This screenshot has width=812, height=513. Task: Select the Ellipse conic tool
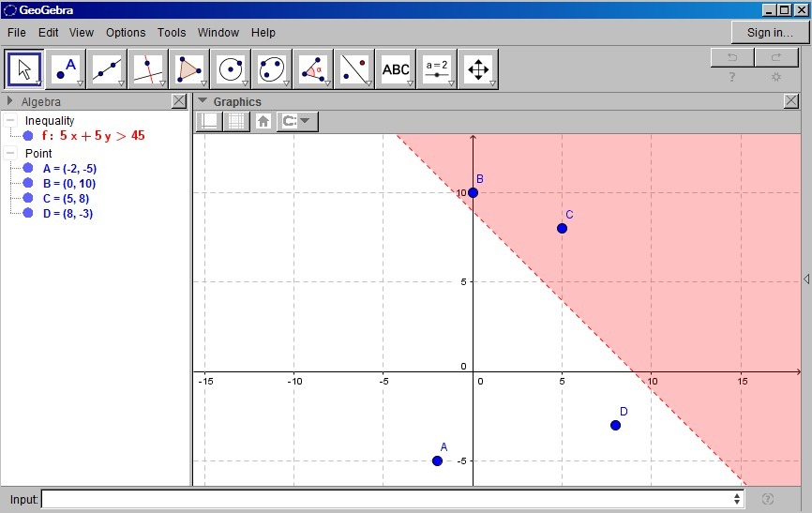[x=272, y=68]
